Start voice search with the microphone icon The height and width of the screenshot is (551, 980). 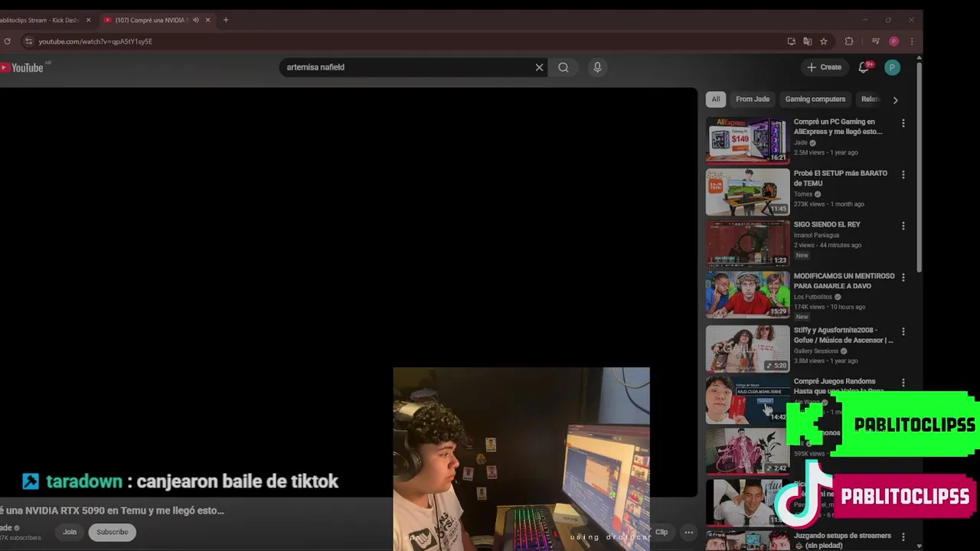[x=597, y=67]
